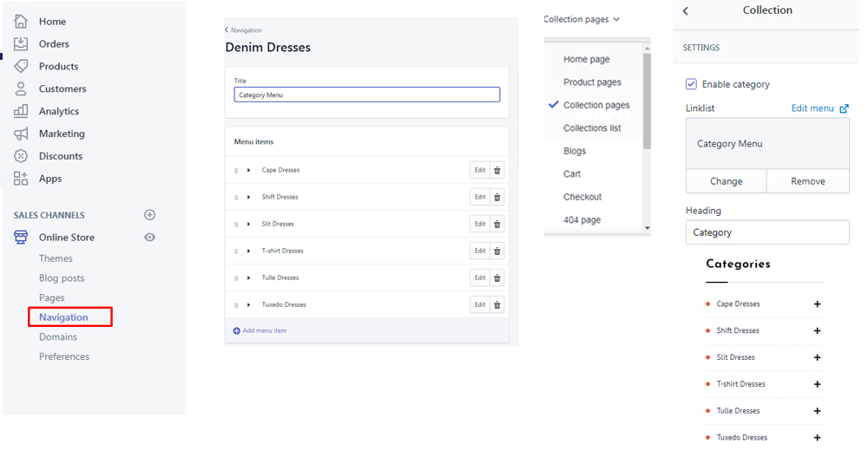
Task: View online store using eye icon
Action: click(149, 238)
